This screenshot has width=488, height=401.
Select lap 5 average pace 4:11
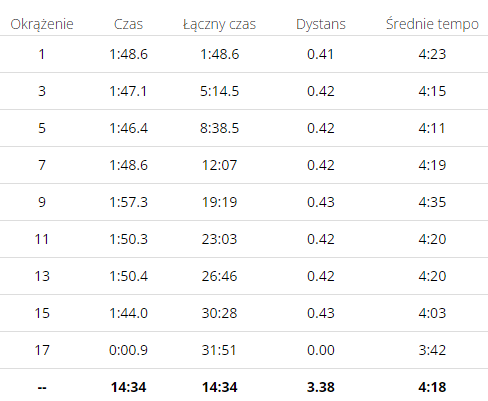pyautogui.click(x=432, y=128)
